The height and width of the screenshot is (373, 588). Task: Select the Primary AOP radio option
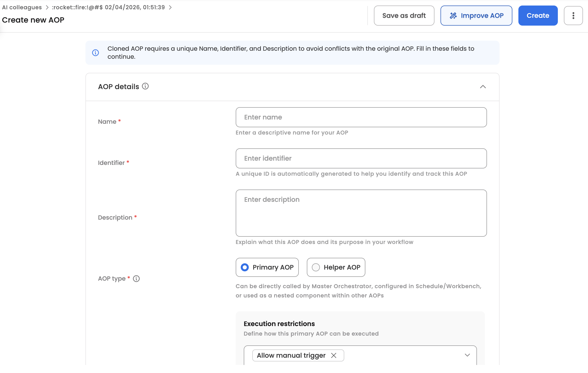pos(245,267)
